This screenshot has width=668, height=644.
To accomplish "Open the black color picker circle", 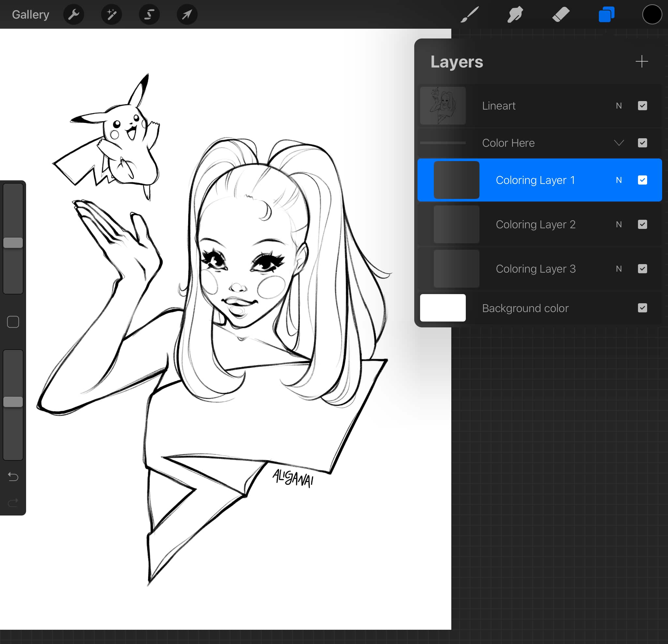I will (652, 14).
